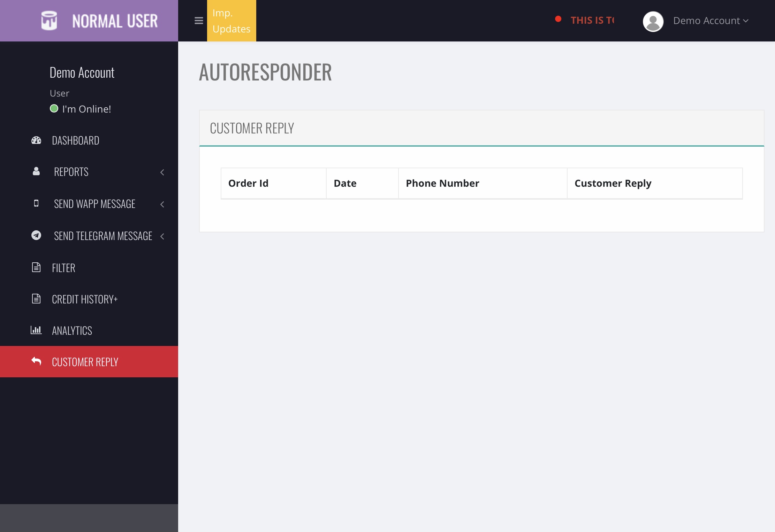
Task: Expand the Send Telegram Message chevron
Action: (162, 236)
